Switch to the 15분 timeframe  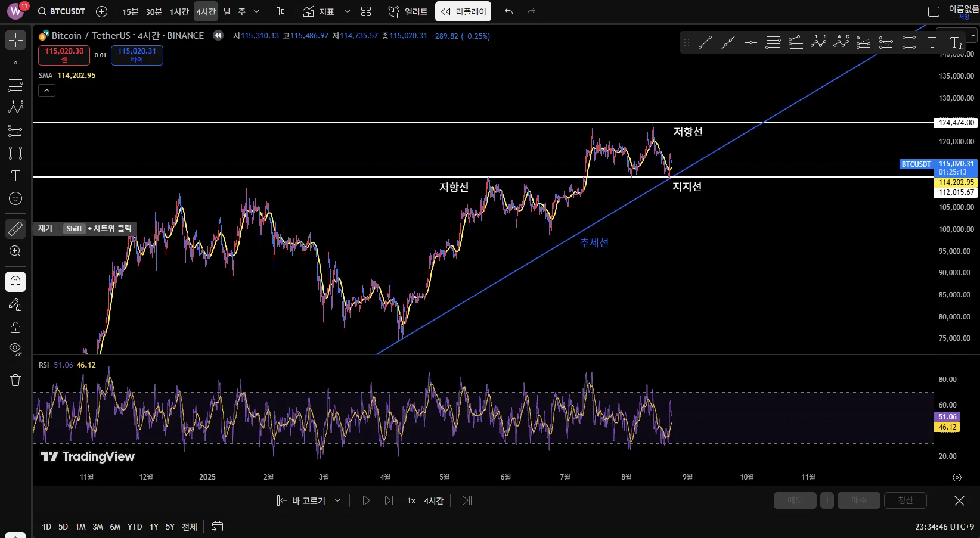(130, 11)
